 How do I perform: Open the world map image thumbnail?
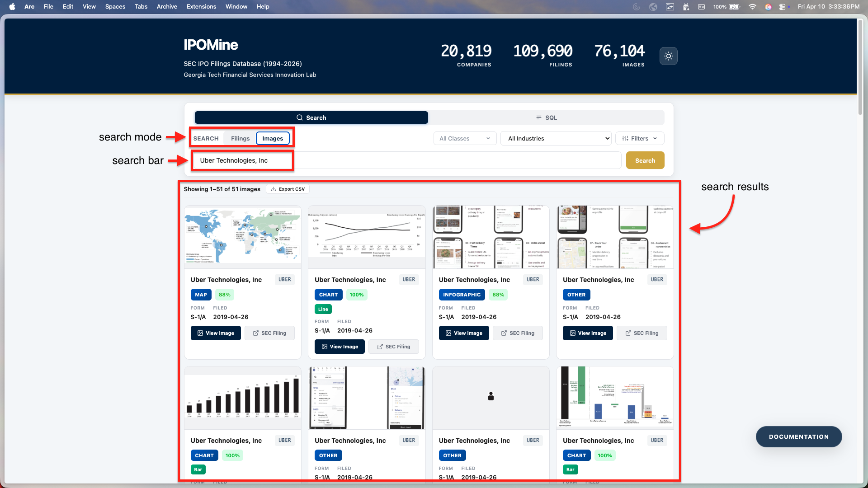pos(243,237)
